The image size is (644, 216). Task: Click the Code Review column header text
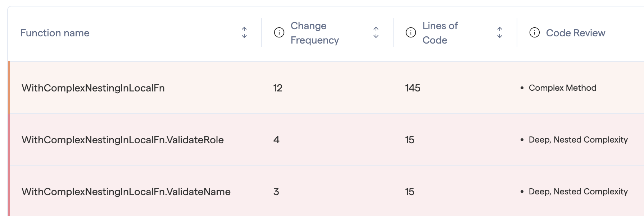coord(575,33)
